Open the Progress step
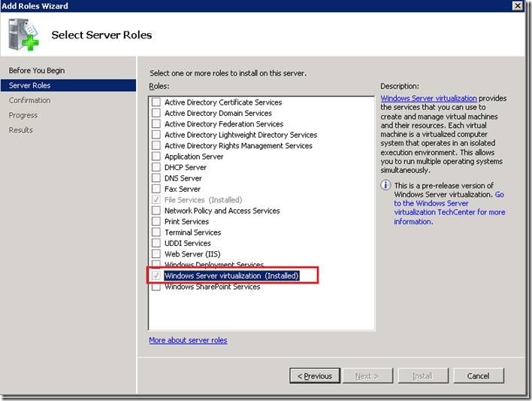Viewport: 532px width, 401px height. click(23, 115)
